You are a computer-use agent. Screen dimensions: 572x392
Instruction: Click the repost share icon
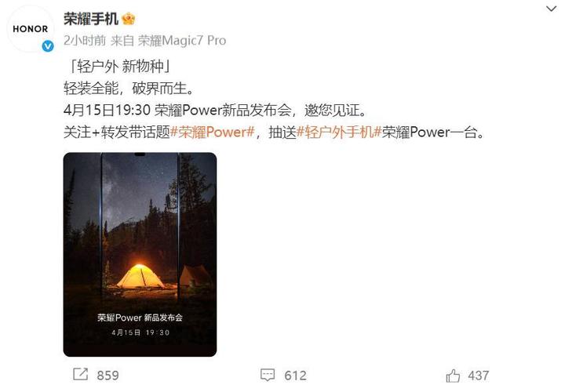click(80, 375)
